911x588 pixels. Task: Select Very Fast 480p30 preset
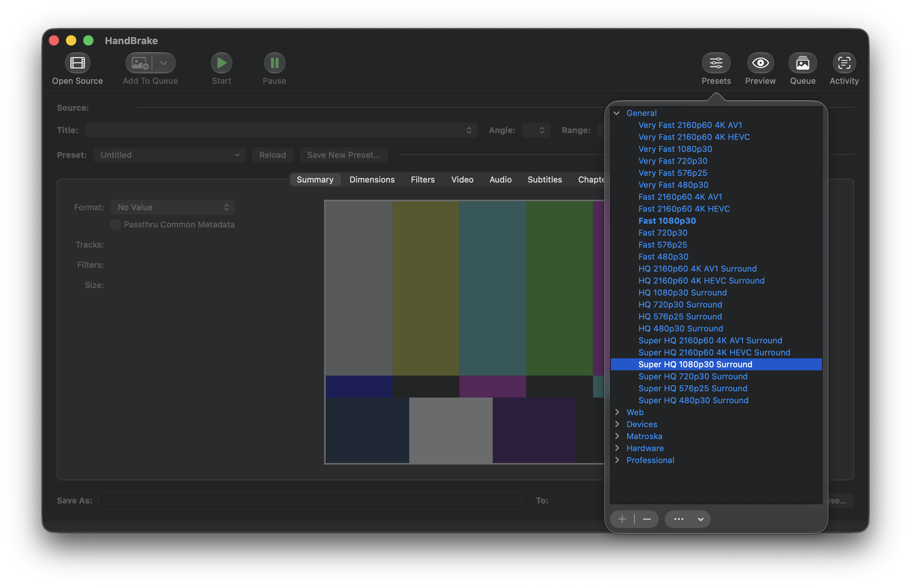coord(716,185)
